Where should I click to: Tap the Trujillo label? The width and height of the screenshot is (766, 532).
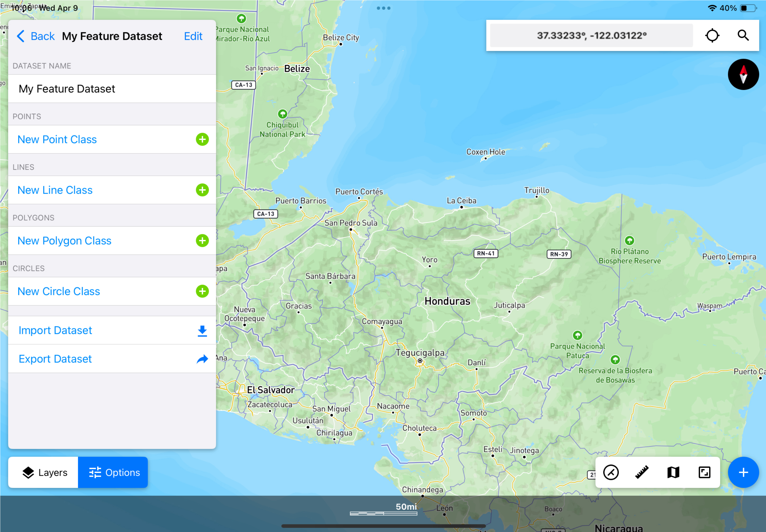pos(537,190)
